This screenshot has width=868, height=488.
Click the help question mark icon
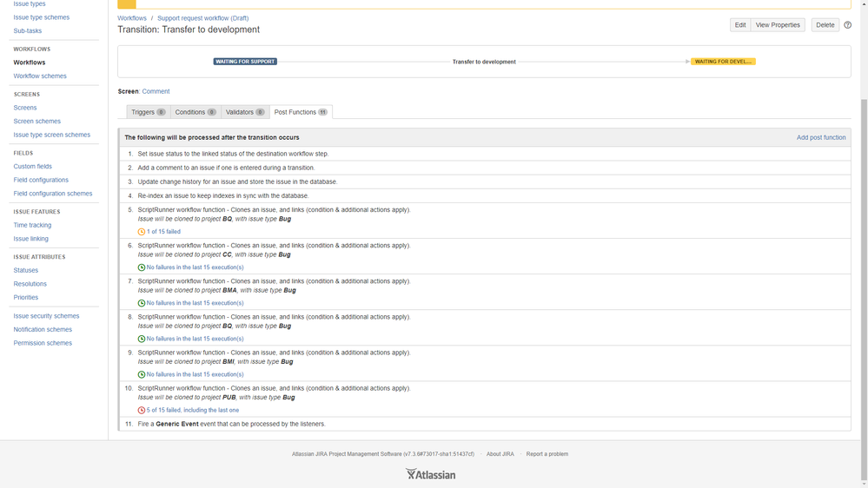[847, 25]
